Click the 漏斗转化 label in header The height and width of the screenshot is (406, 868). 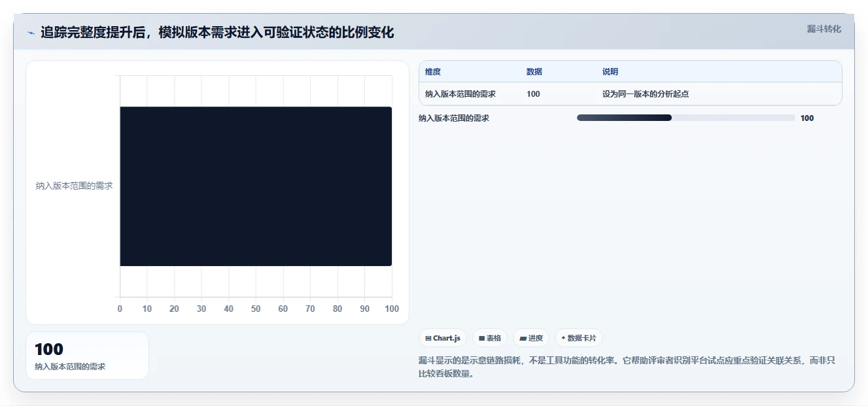(x=824, y=29)
